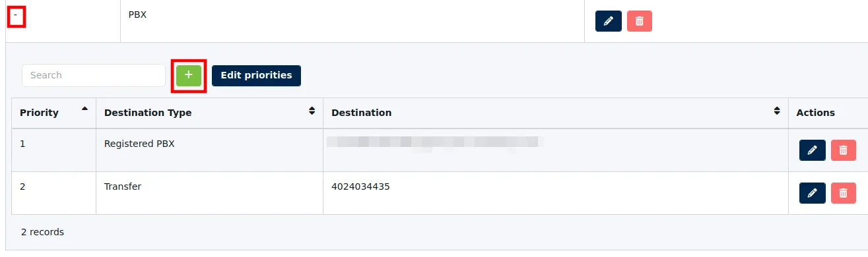Delete the Registered PBX destination with its trash icon
The height and width of the screenshot is (257, 868).
(843, 150)
